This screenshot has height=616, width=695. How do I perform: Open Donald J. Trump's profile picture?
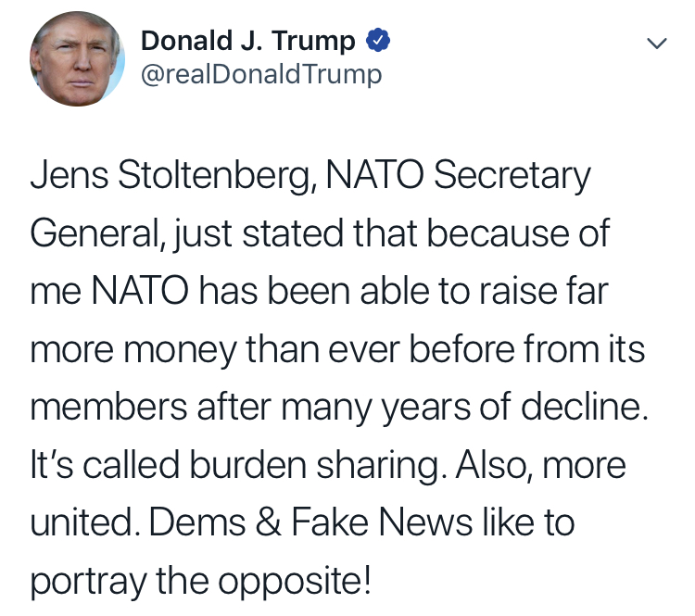[x=78, y=59]
